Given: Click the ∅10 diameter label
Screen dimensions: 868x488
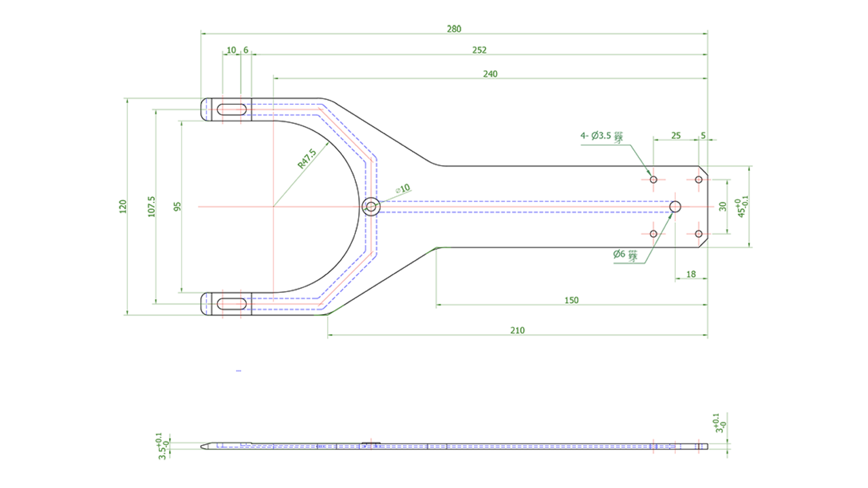Looking at the screenshot, I should click(x=402, y=188).
